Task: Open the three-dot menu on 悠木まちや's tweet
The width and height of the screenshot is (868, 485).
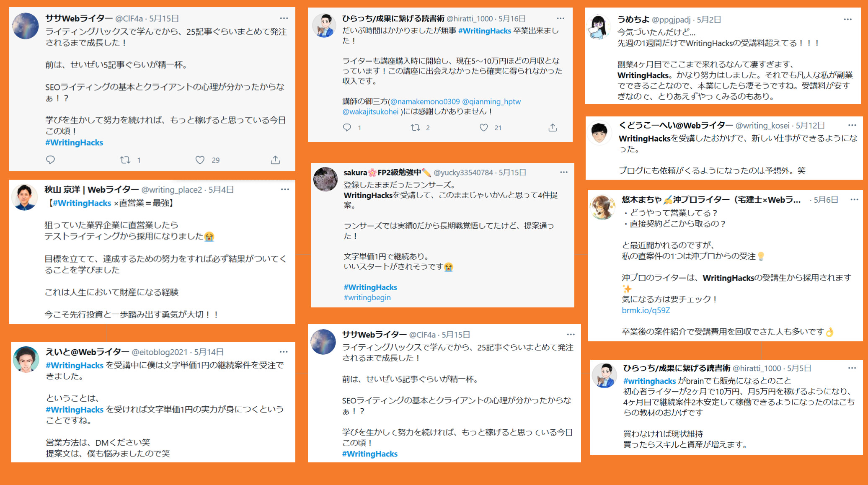Action: [855, 200]
